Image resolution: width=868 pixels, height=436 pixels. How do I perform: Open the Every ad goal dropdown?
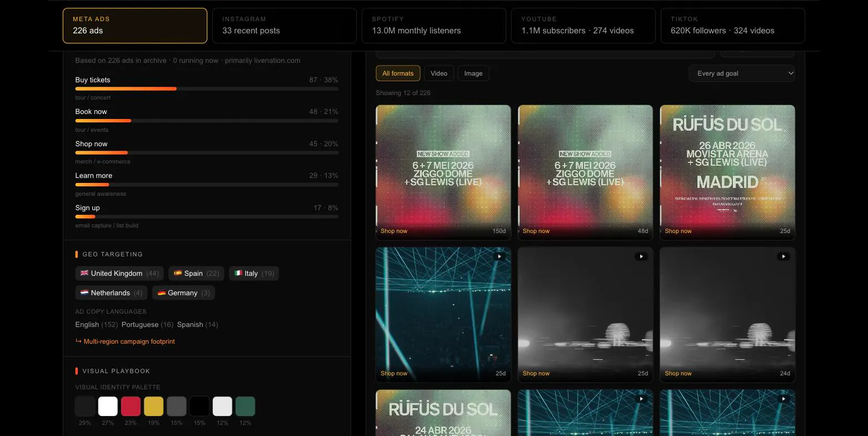click(742, 73)
